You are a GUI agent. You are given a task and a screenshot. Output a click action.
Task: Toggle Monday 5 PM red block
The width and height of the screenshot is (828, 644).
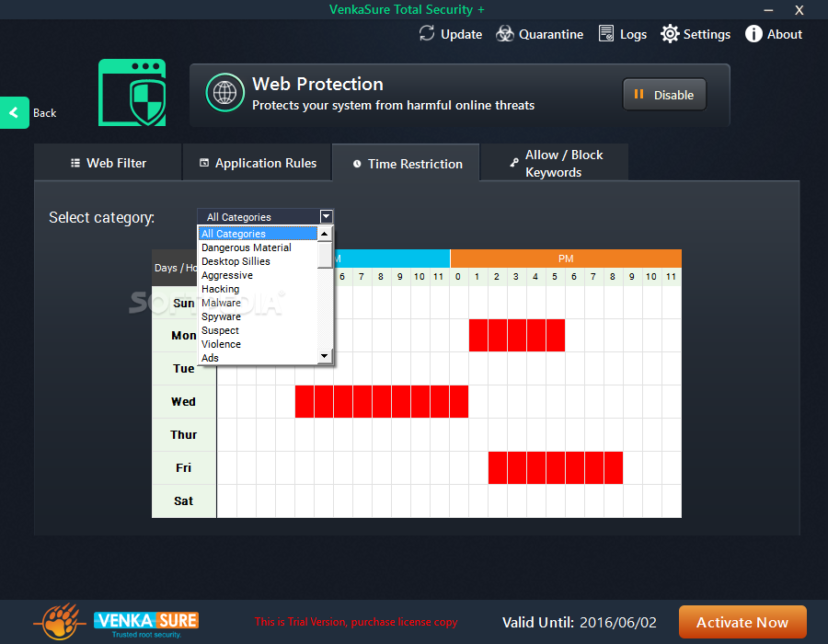556,335
